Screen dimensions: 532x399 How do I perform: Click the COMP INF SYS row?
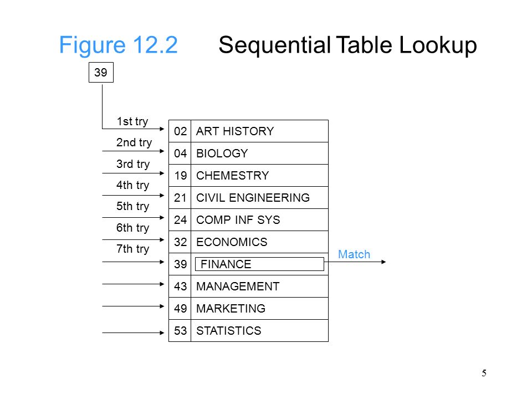(x=248, y=220)
